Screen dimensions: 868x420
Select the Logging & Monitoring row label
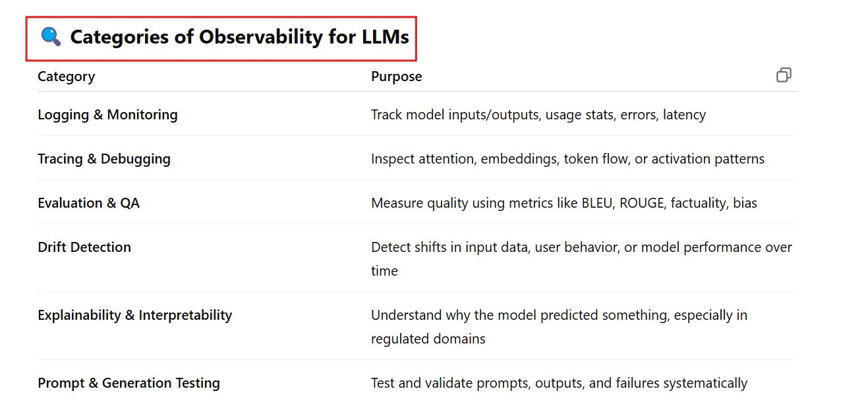coord(107,115)
